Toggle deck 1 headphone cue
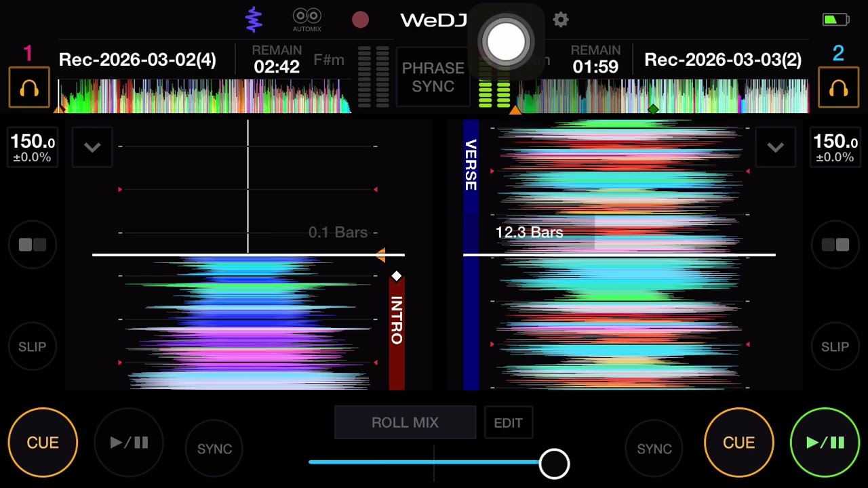Image resolution: width=868 pixels, height=488 pixels. pos(29,87)
